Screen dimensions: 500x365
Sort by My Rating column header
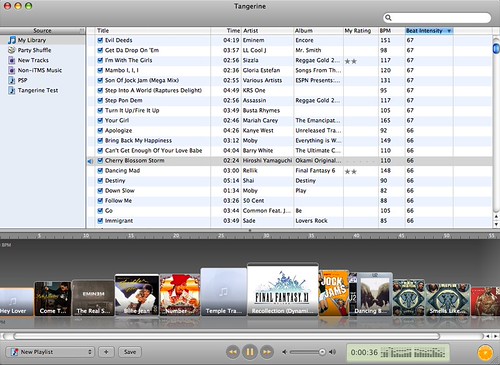361,31
